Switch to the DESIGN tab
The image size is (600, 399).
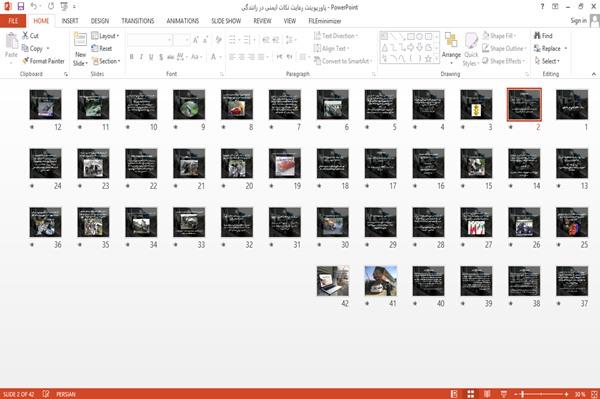100,21
